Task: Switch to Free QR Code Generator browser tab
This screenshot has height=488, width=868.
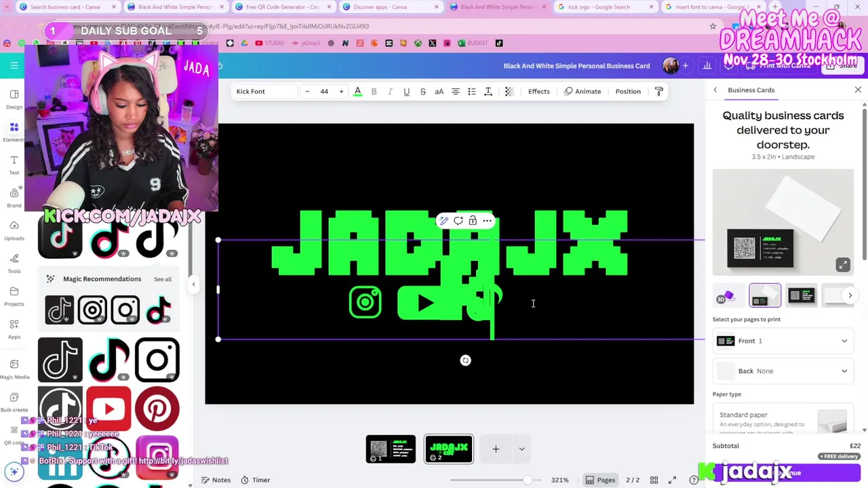Action: pyautogui.click(x=282, y=7)
